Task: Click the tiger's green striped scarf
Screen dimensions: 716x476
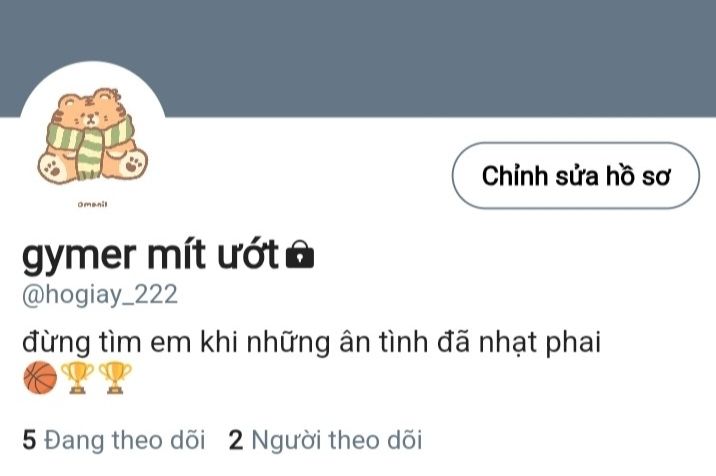Action: (x=91, y=145)
